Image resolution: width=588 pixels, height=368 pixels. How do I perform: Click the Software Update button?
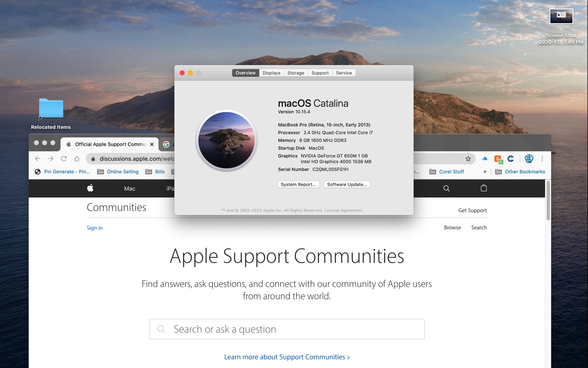347,184
